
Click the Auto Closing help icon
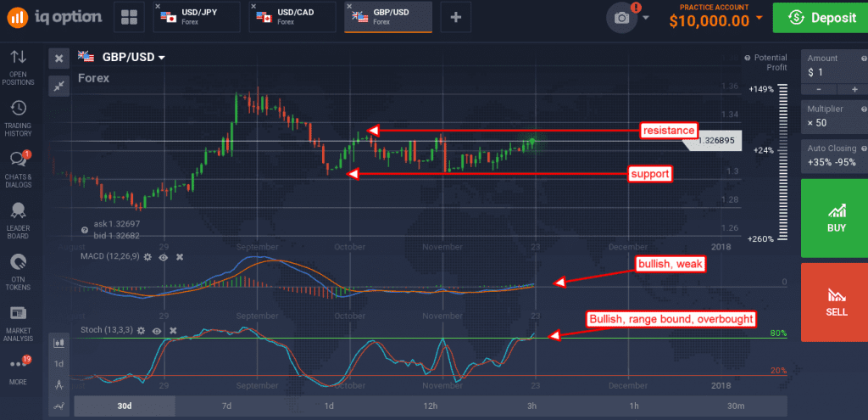[x=864, y=149]
